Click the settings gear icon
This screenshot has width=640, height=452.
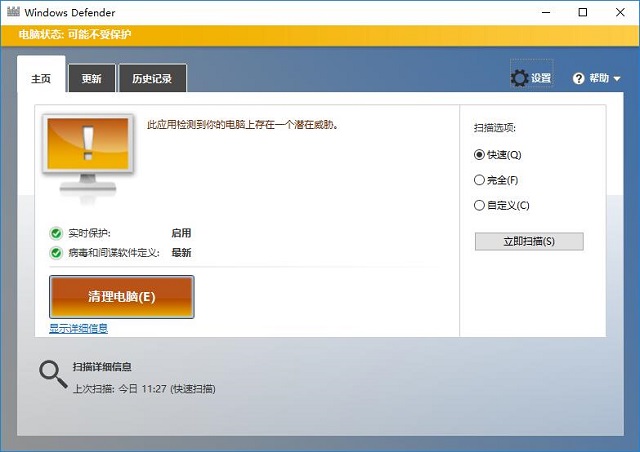[518, 78]
